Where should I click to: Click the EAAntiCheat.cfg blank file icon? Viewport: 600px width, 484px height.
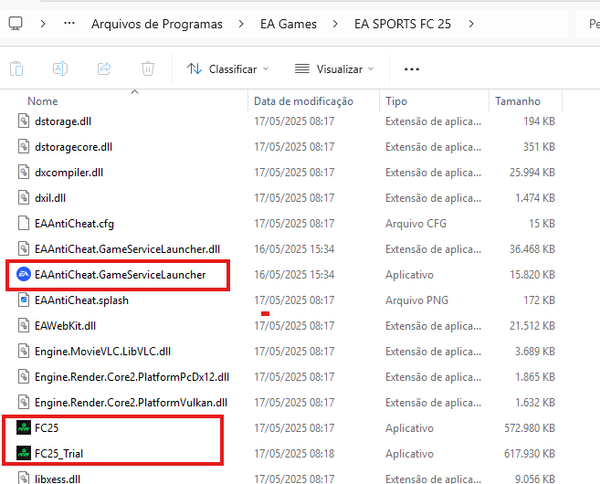23,223
